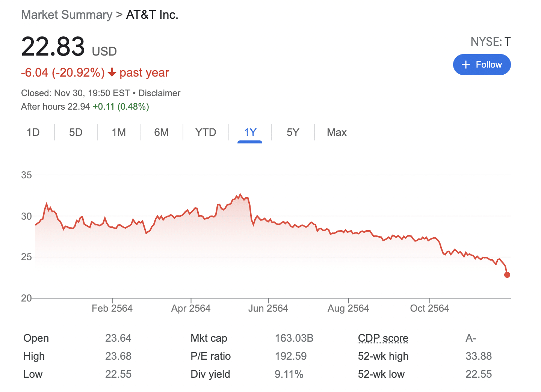Follow the AT&T stock
The height and width of the screenshot is (392, 541).
coord(482,65)
